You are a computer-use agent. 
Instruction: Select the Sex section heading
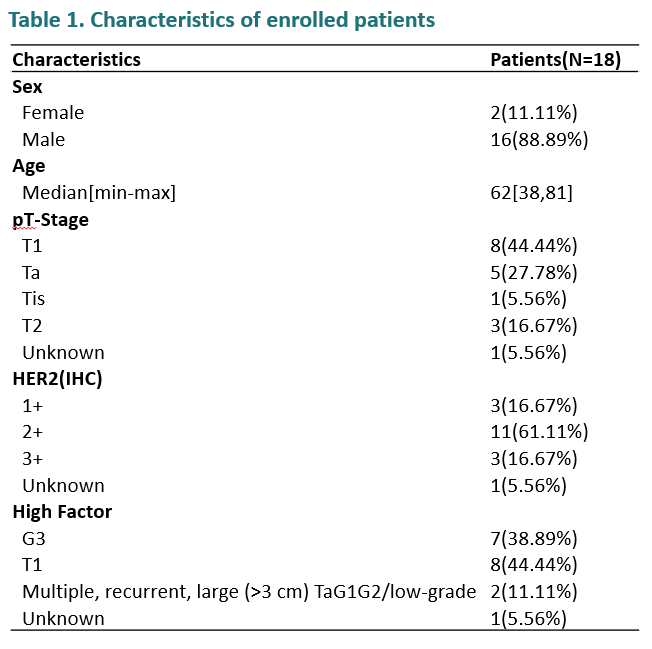[x=28, y=87]
